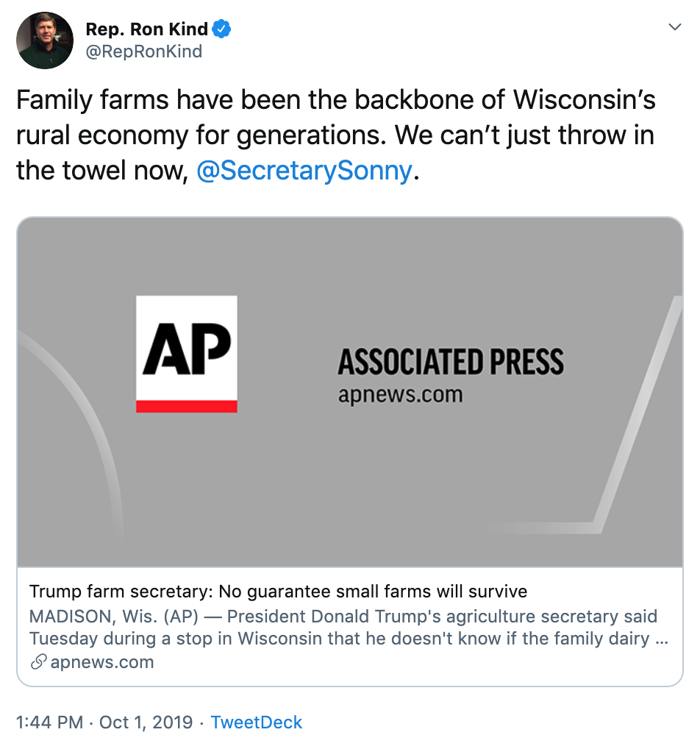Click the 1:44 PM timestamp
Viewport: 700px width, 749px height.
tap(49, 723)
